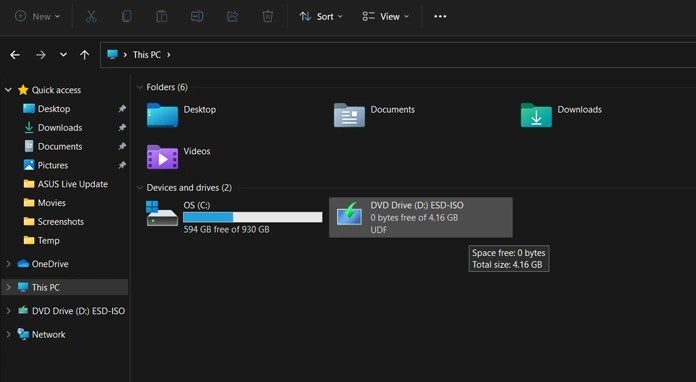
Task: Click the '0 bytes free of 4.16 GB' text
Action: tap(414, 217)
